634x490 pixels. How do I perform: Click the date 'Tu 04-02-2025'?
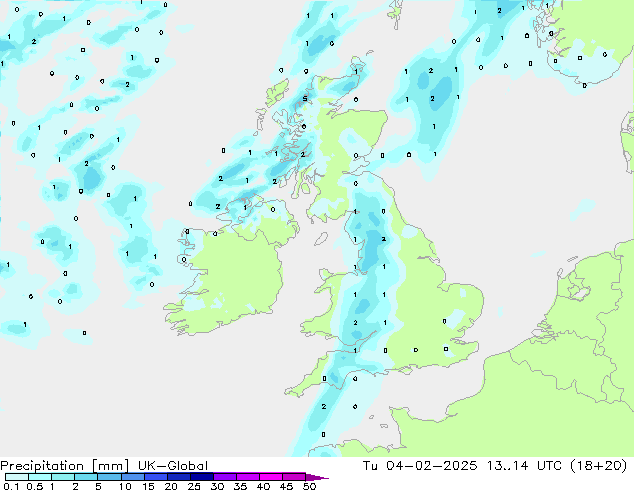point(420,466)
